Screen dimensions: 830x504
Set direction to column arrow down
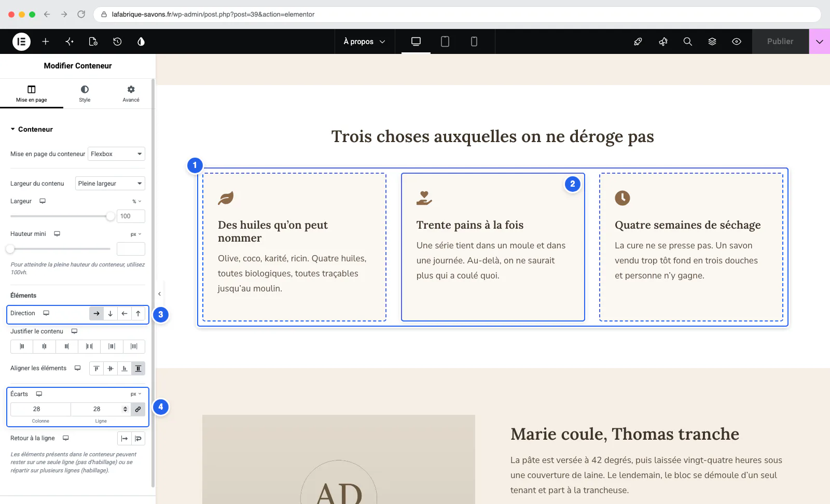110,313
